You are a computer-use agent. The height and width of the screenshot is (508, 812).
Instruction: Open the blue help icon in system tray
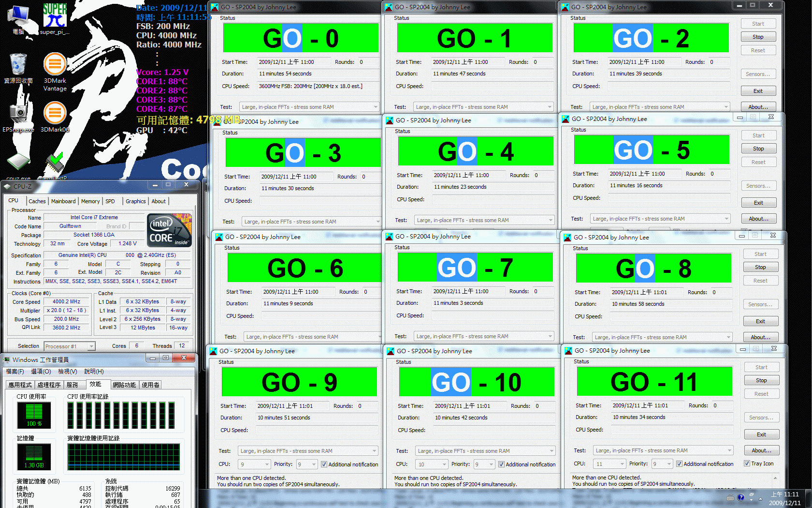coord(740,497)
